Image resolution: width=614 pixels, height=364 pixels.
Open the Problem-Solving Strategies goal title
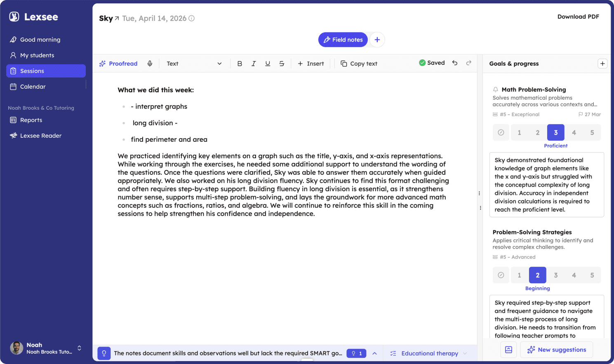click(532, 232)
